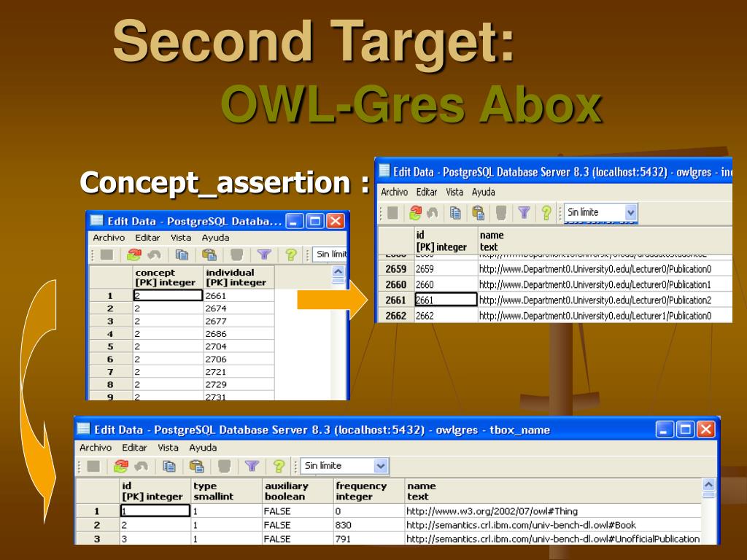This screenshot has width=747, height=560.
Task: Click frequency column header in tbox_name table
Action: pyautogui.click(x=368, y=491)
